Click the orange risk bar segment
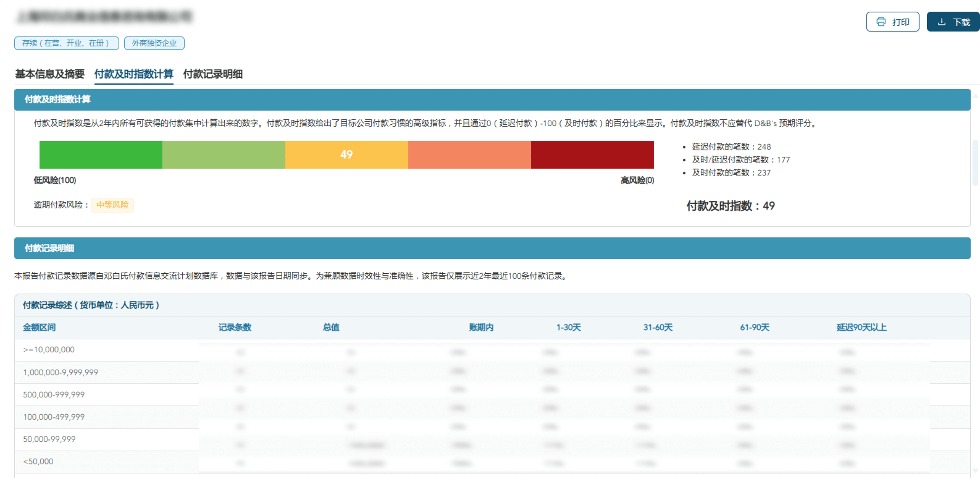Viewport: 980px width, 492px height. click(469, 154)
